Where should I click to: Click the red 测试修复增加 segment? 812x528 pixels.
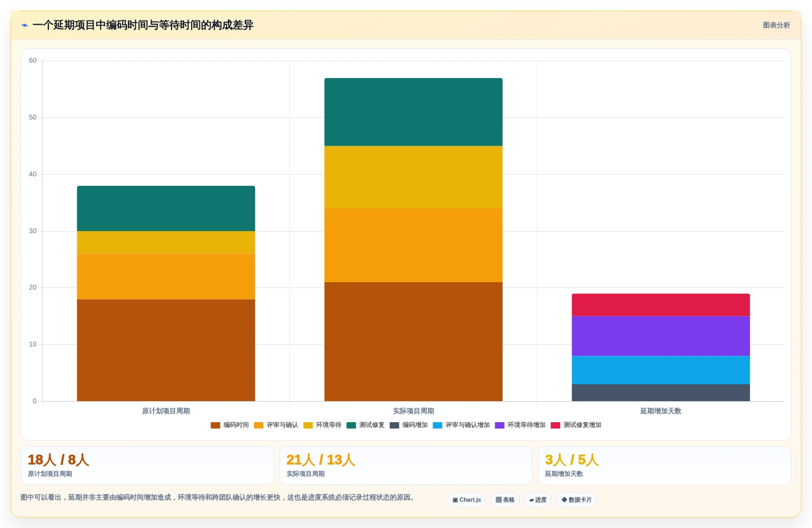tap(660, 305)
